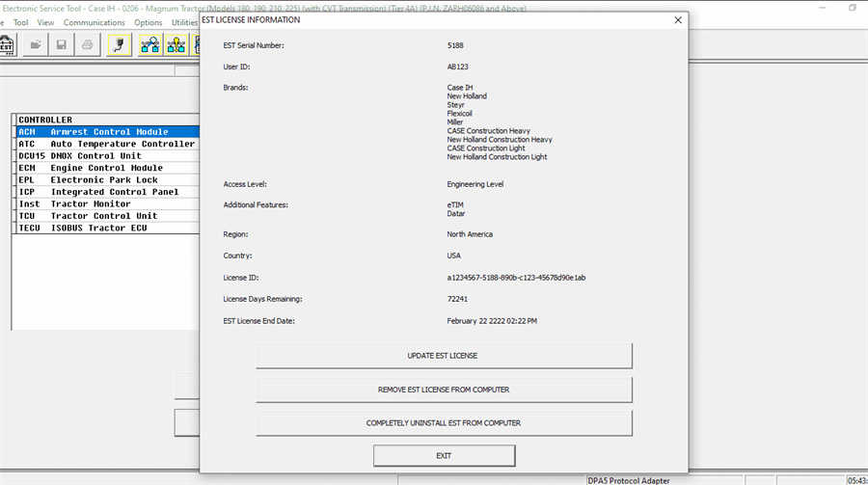This screenshot has width=868, height=485.
Task: Click the Miller brand entry
Action: 454,122
